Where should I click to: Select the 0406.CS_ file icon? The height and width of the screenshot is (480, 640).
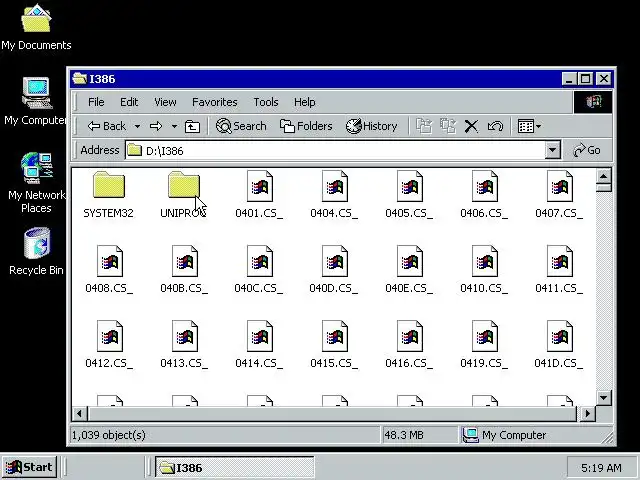tap(484, 186)
